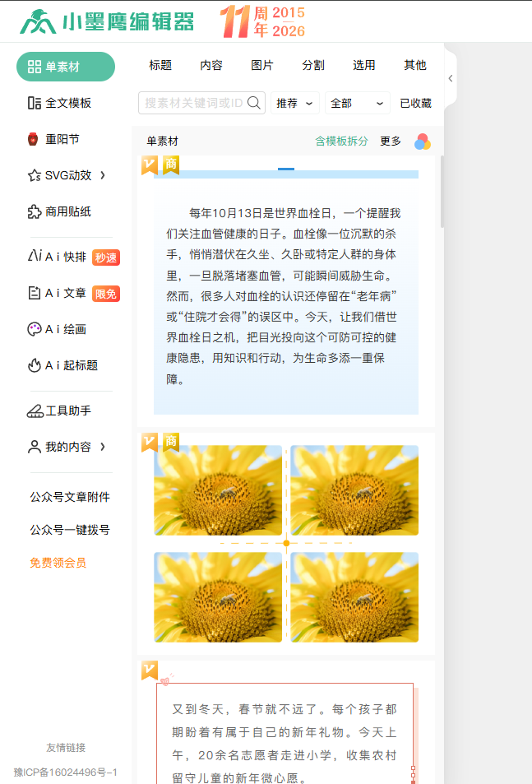Click the 全文模板 layout icon
Viewport: 532px width, 784px height.
pos(35,103)
